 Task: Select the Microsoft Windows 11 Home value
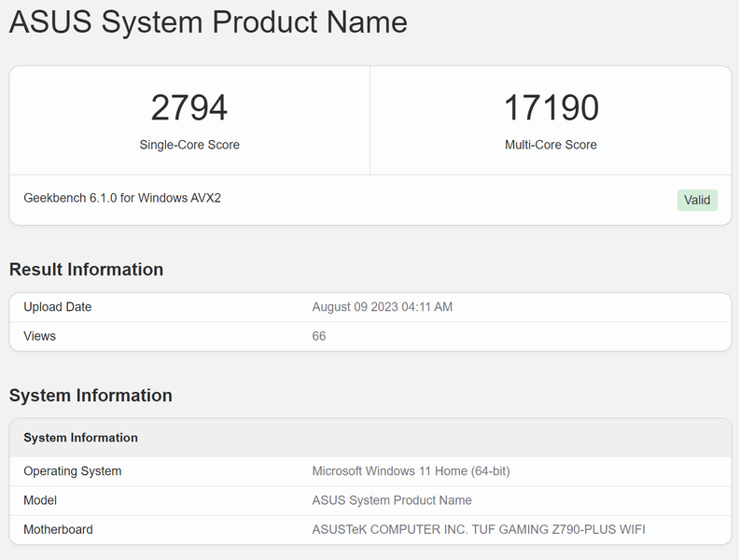click(411, 471)
